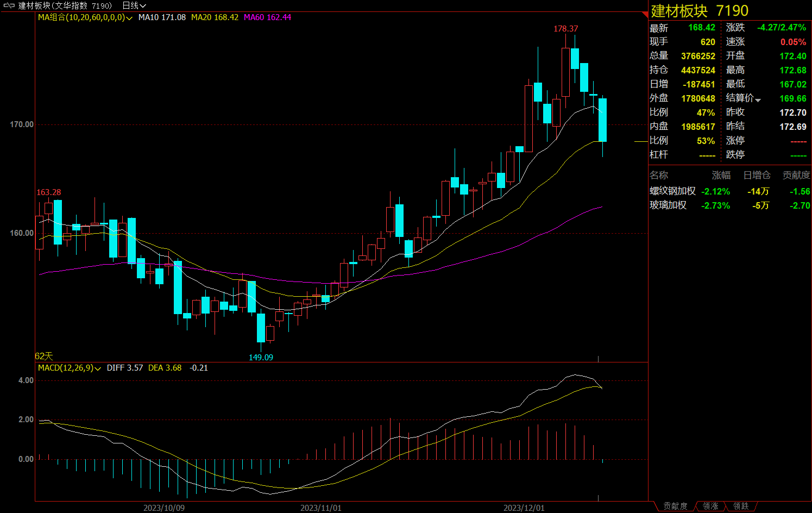Click the 昨结 value 172.69
The width and height of the screenshot is (812, 513).
[x=793, y=127]
